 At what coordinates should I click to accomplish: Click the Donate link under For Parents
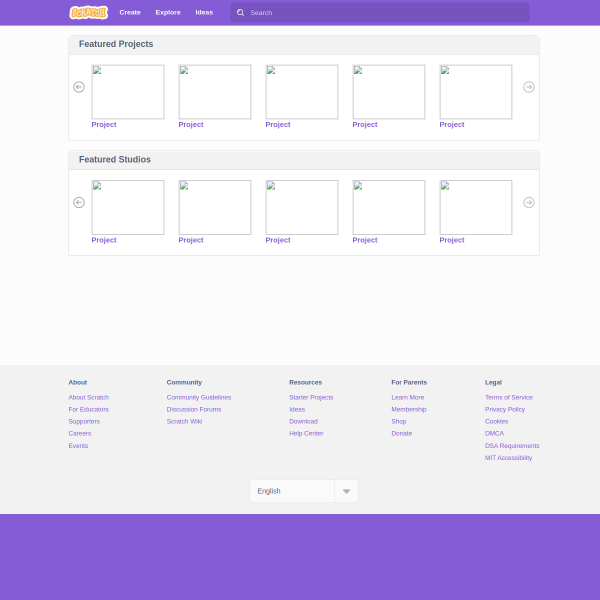tap(401, 433)
